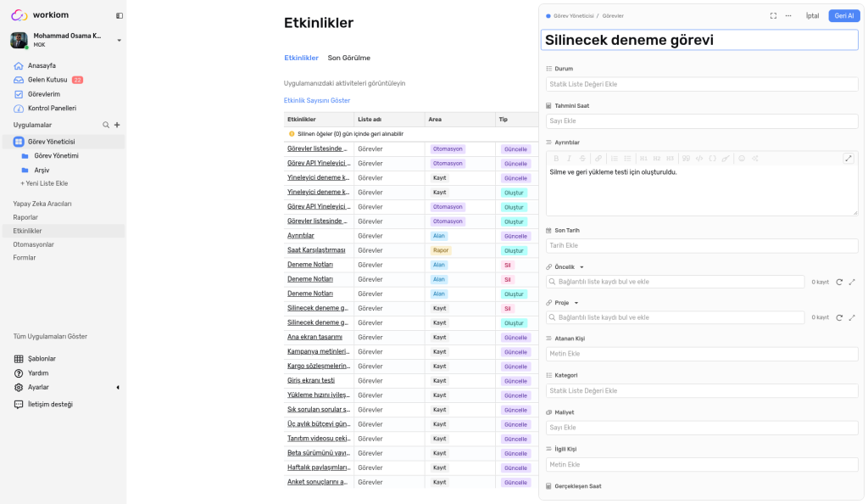Open the user account dropdown
This screenshot has height=504, width=868.
pos(119,41)
